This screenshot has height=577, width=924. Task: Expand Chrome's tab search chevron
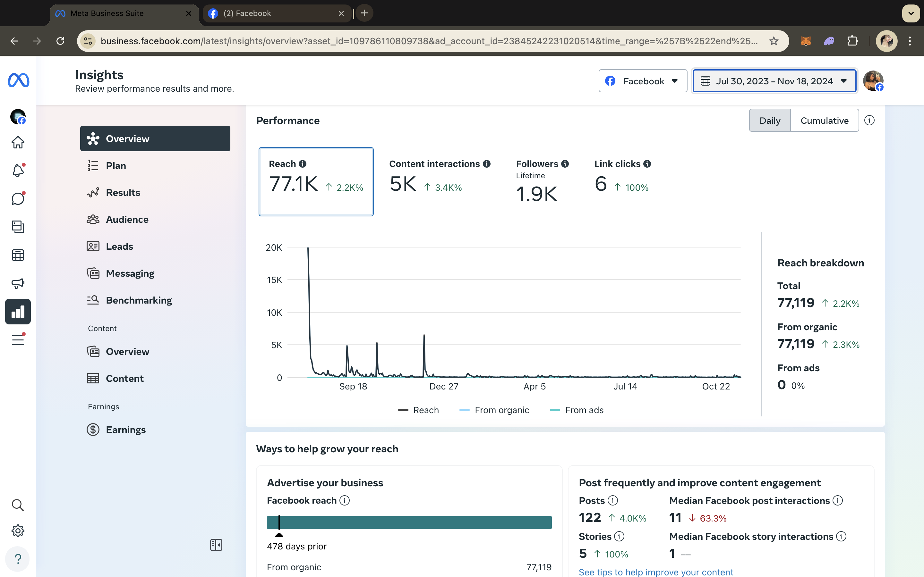[911, 13]
